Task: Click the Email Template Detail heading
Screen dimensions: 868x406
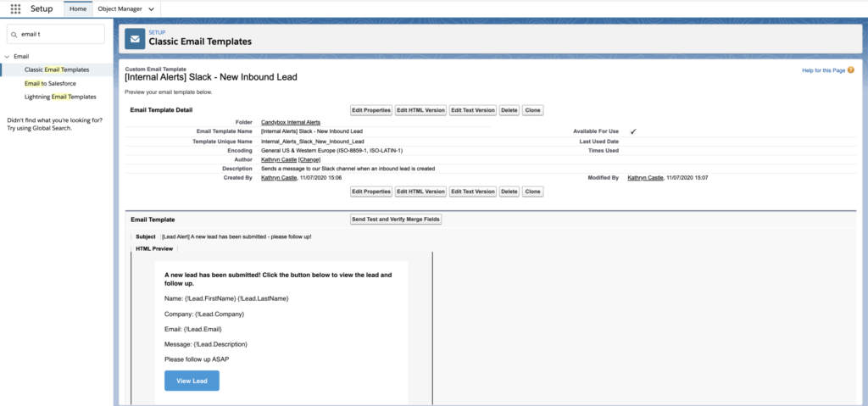Action: click(162, 110)
